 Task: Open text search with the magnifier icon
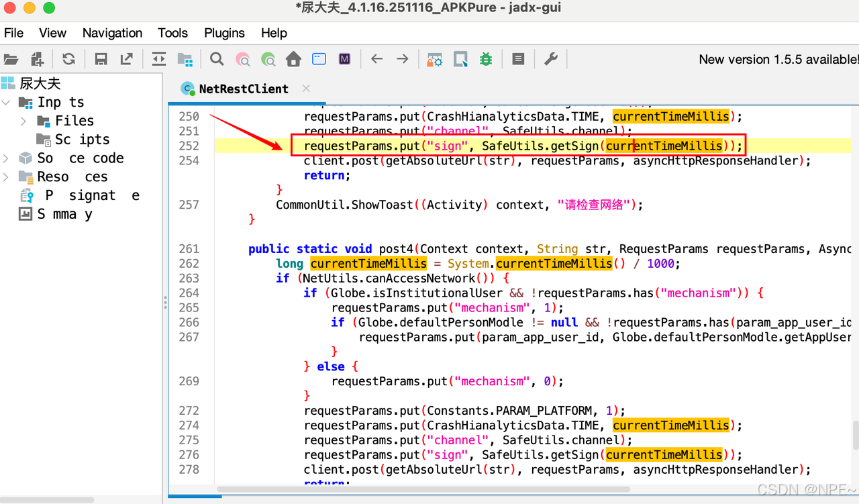(217, 60)
